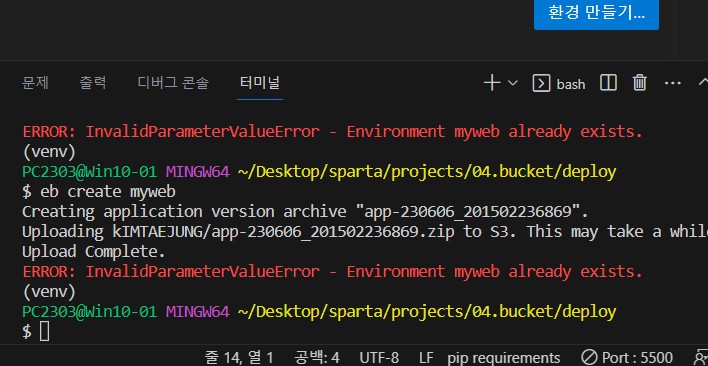Add a new terminal with plus icon

pyautogui.click(x=492, y=83)
